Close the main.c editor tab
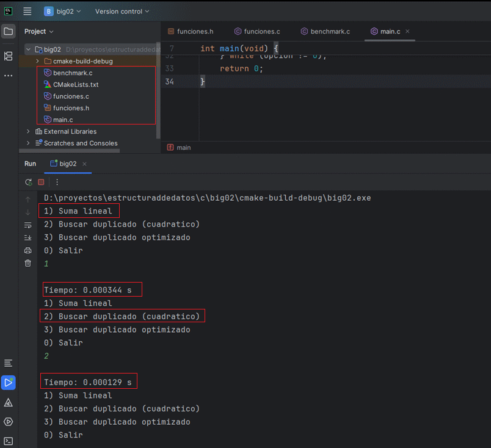The width and height of the screenshot is (491, 448). pos(407,31)
